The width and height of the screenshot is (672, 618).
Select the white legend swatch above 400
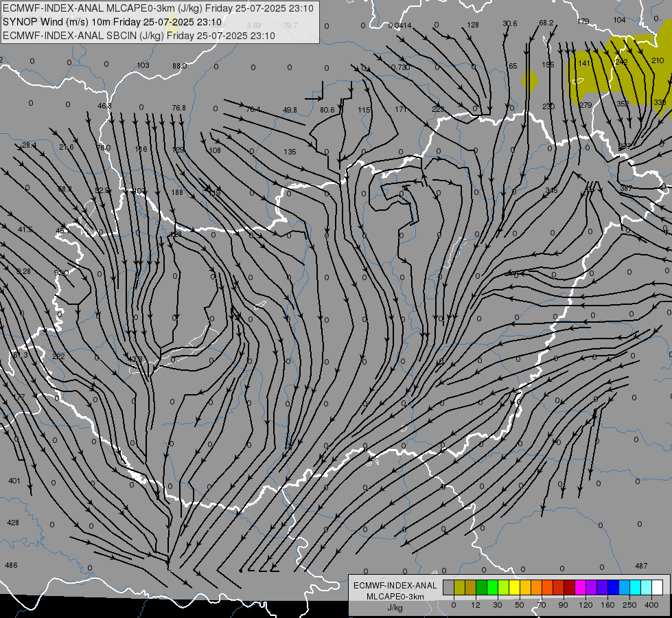click(x=658, y=588)
